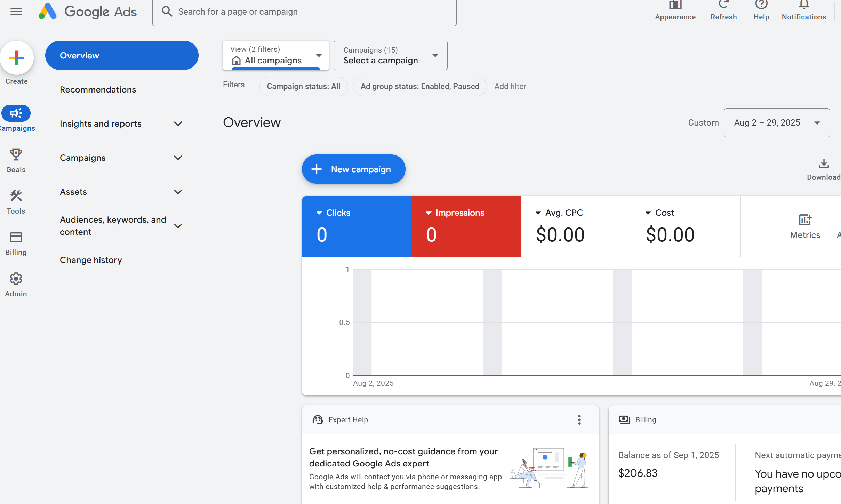Go to Recommendations page
This screenshot has height=504, width=841.
click(x=98, y=90)
